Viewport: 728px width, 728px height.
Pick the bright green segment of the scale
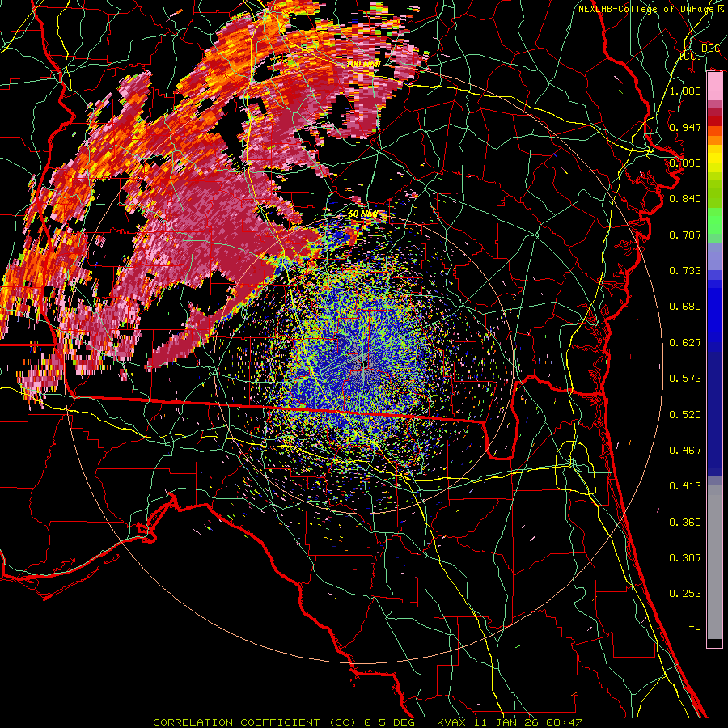714,221
